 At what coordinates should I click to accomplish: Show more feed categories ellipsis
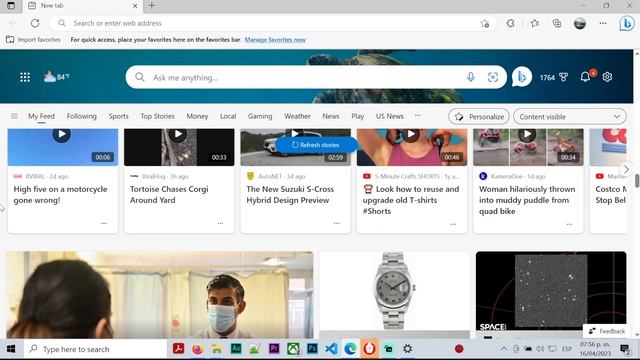[x=418, y=116]
